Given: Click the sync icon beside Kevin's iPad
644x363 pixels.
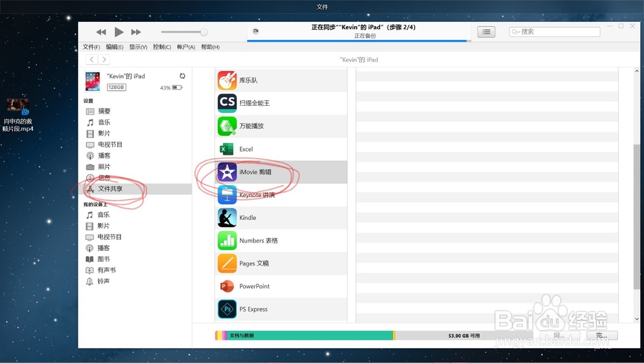Looking at the screenshot, I should click(x=182, y=76).
